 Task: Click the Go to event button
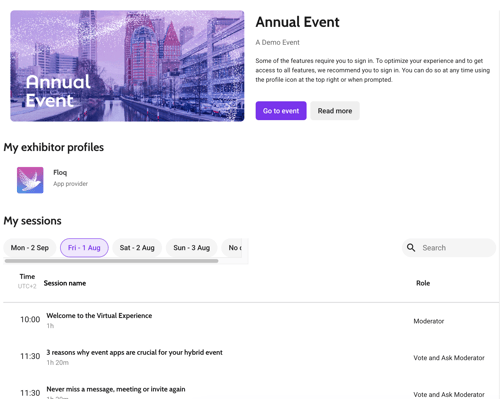pos(281,111)
